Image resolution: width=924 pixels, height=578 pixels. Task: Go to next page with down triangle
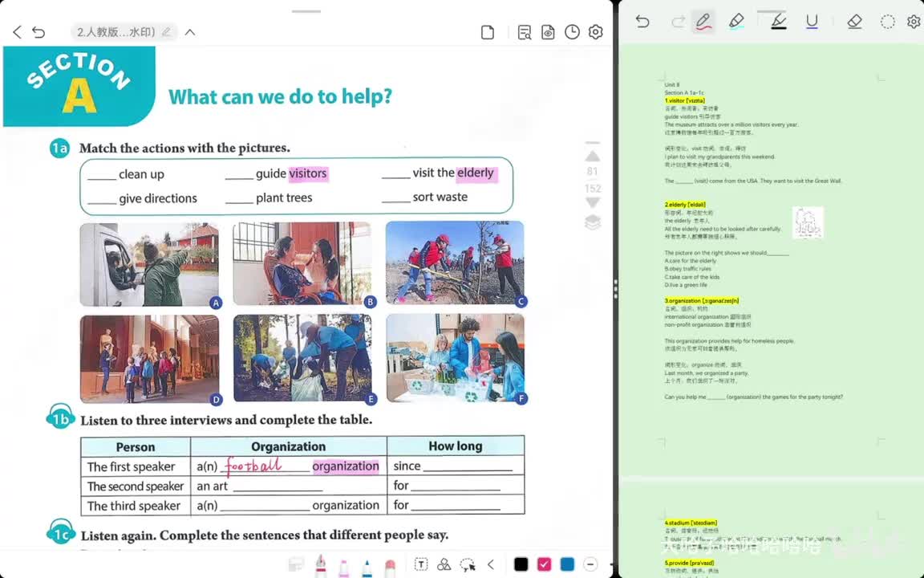(x=592, y=202)
